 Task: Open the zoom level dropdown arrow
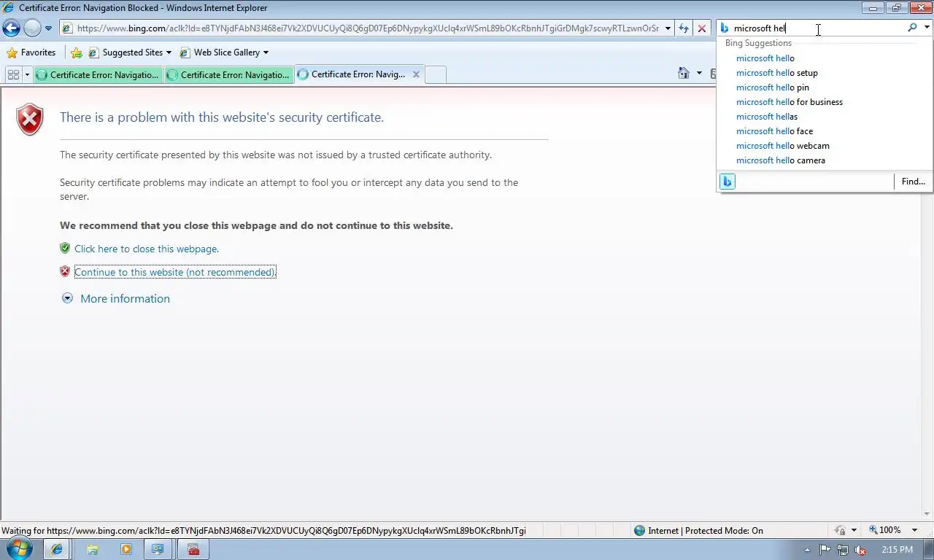pos(916,530)
